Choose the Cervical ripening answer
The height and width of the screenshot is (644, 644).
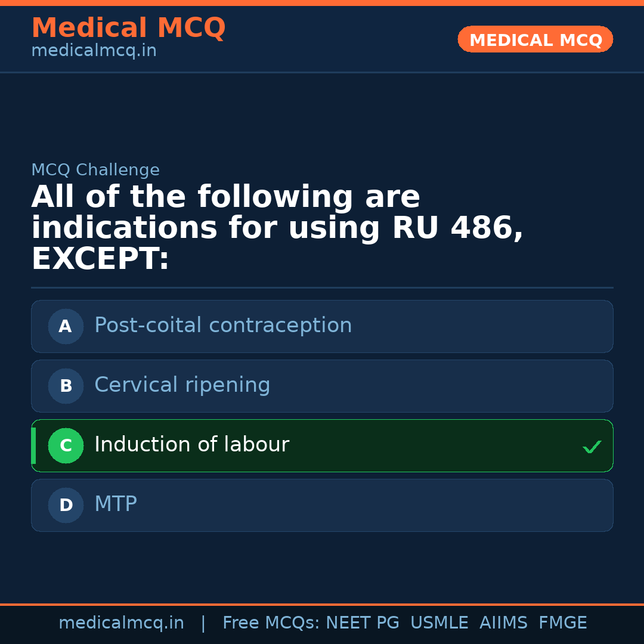182,385
